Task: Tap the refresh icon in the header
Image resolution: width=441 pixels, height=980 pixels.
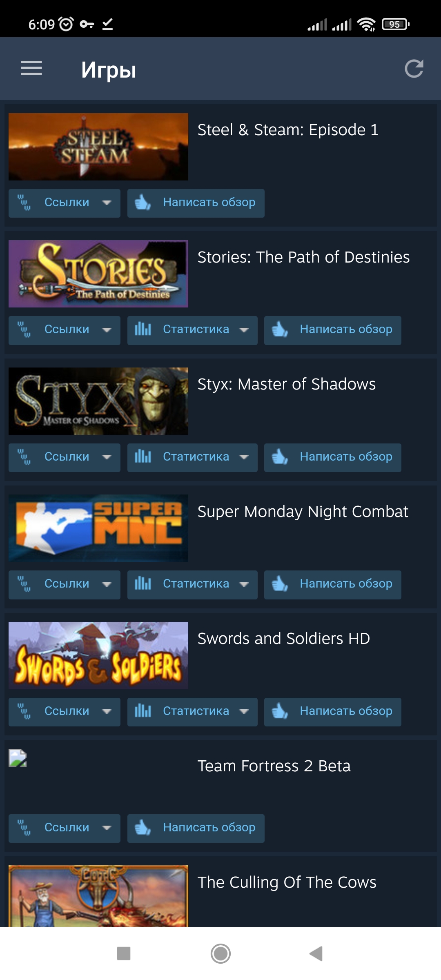Action: pyautogui.click(x=414, y=69)
